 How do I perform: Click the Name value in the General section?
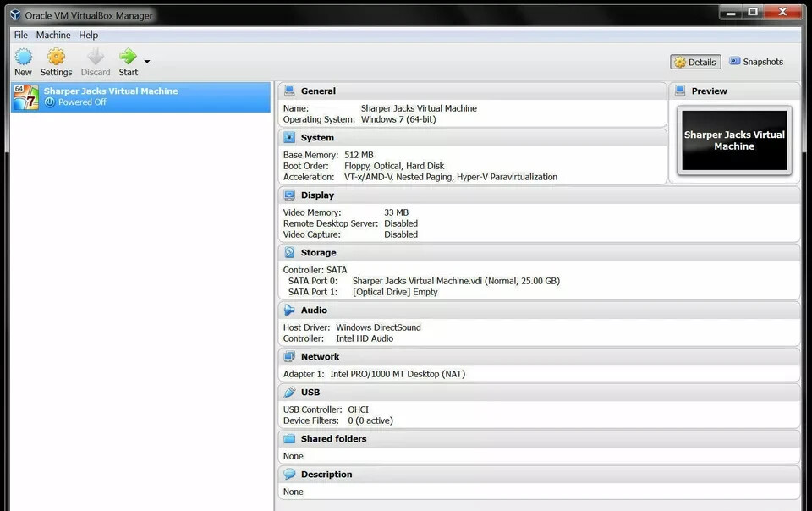(419, 108)
